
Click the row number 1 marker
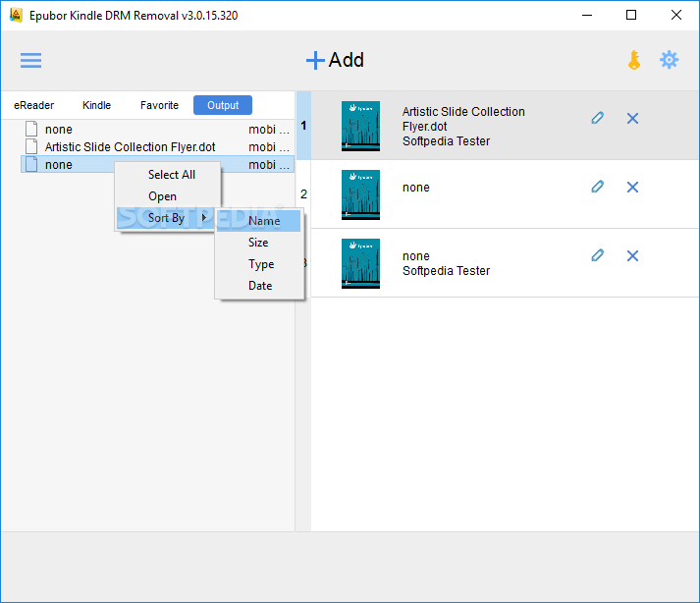[x=303, y=126]
